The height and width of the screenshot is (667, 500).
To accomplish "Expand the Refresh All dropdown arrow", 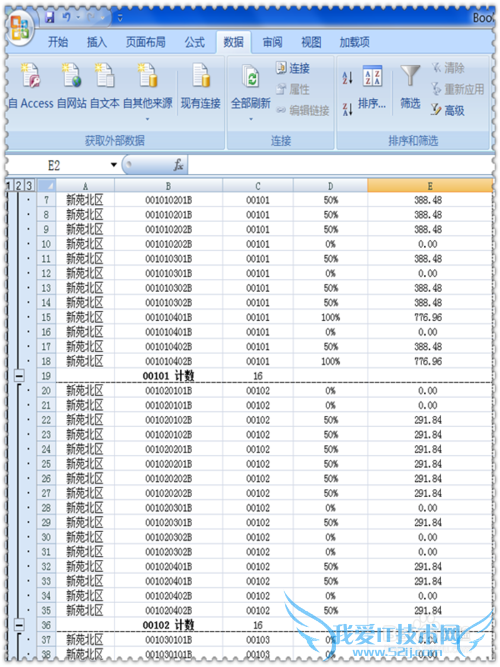I will (x=251, y=119).
